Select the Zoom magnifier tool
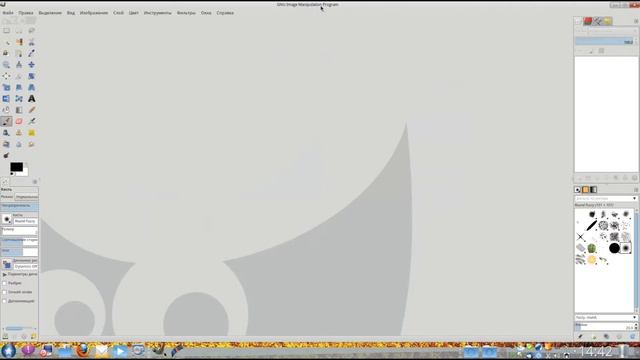Screen dimensions: 640x360 coord(7,65)
